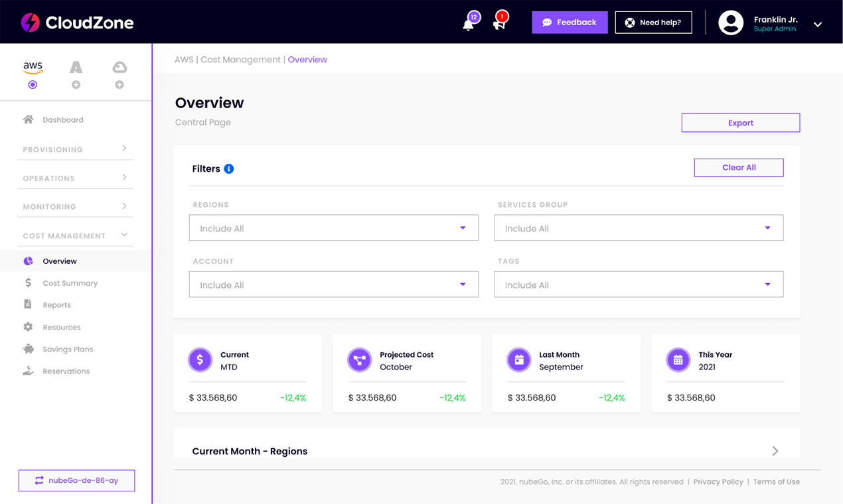Click the Current MTD amount
Viewport: 843px width, 504px height.
(213, 398)
